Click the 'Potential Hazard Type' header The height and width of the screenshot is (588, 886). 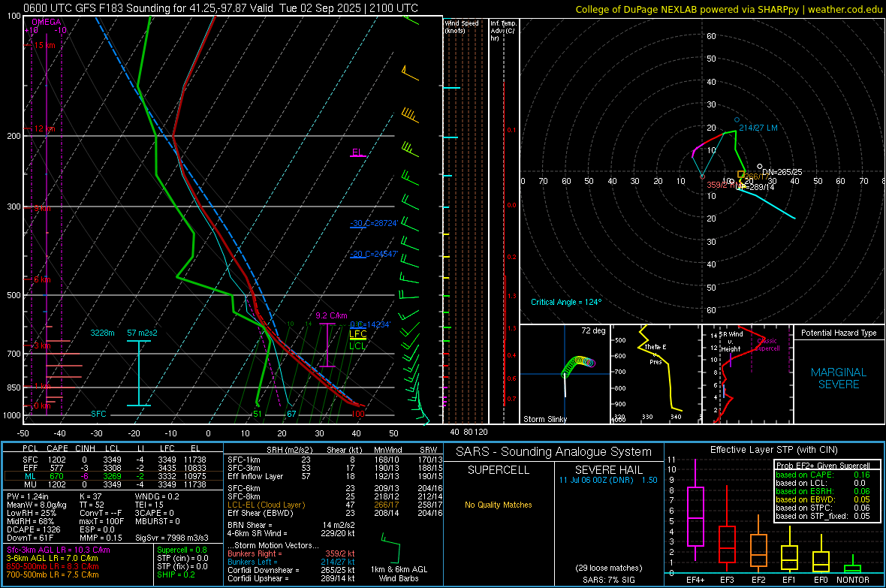tap(839, 333)
